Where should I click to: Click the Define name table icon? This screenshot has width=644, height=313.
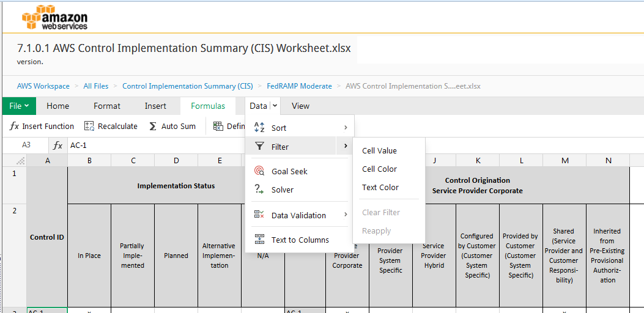[x=218, y=126]
